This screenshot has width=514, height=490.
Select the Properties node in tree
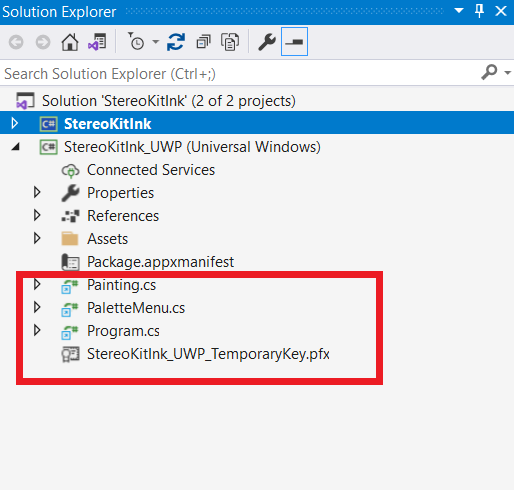[x=121, y=193]
